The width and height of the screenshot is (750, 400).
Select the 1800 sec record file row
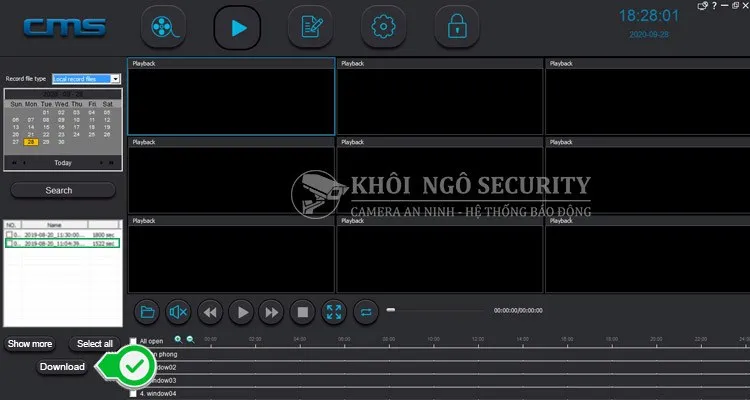pos(62,235)
